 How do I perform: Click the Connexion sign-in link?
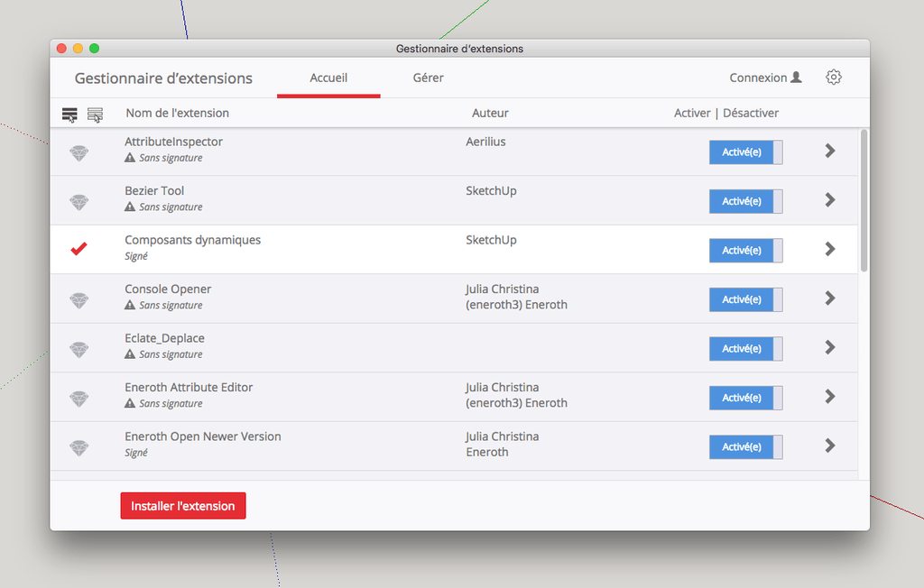coord(758,78)
